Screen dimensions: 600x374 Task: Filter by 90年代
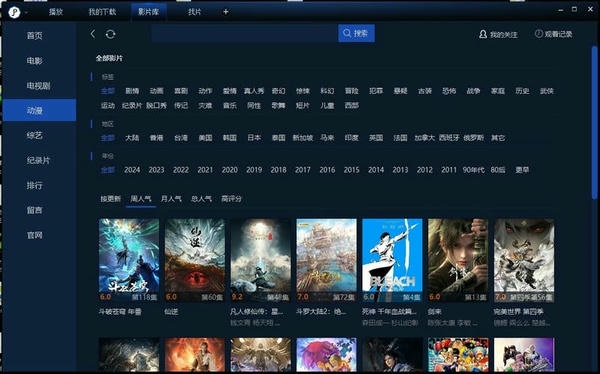click(474, 170)
